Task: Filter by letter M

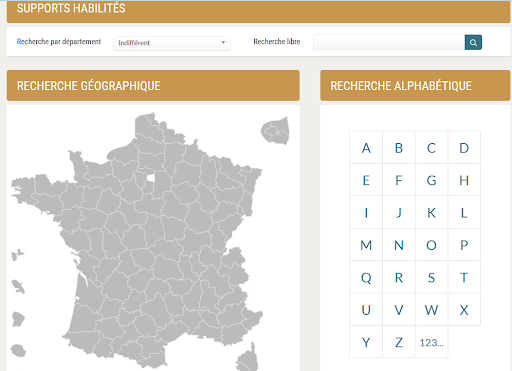Action: tap(366, 245)
